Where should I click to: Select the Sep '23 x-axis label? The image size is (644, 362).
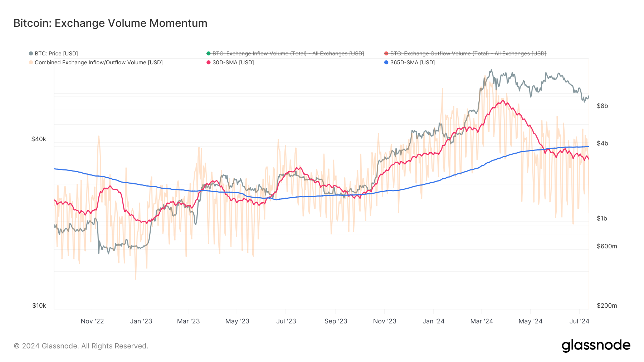[x=336, y=321]
